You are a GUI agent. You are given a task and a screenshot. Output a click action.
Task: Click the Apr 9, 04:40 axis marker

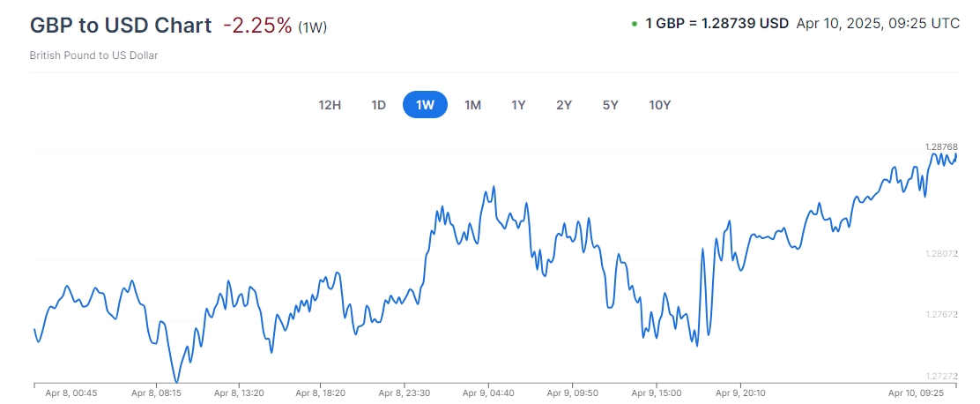(488, 393)
